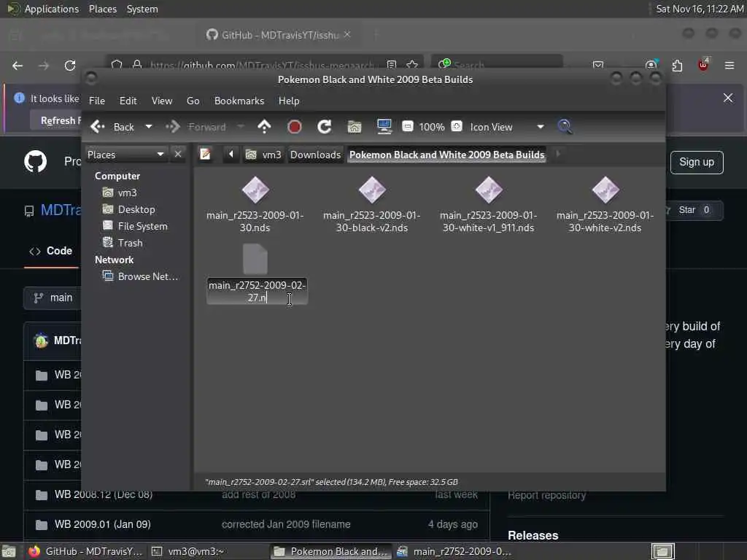747x560 pixels.
Task: Close the GitHub browser tab
Action: 347,35
